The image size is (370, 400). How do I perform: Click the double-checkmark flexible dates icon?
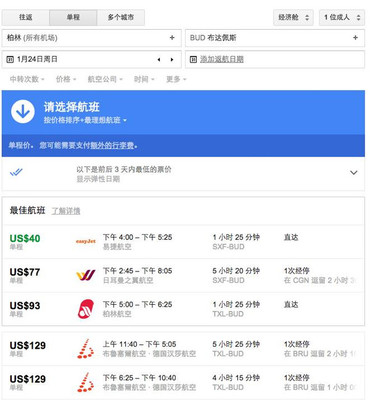coord(16,172)
